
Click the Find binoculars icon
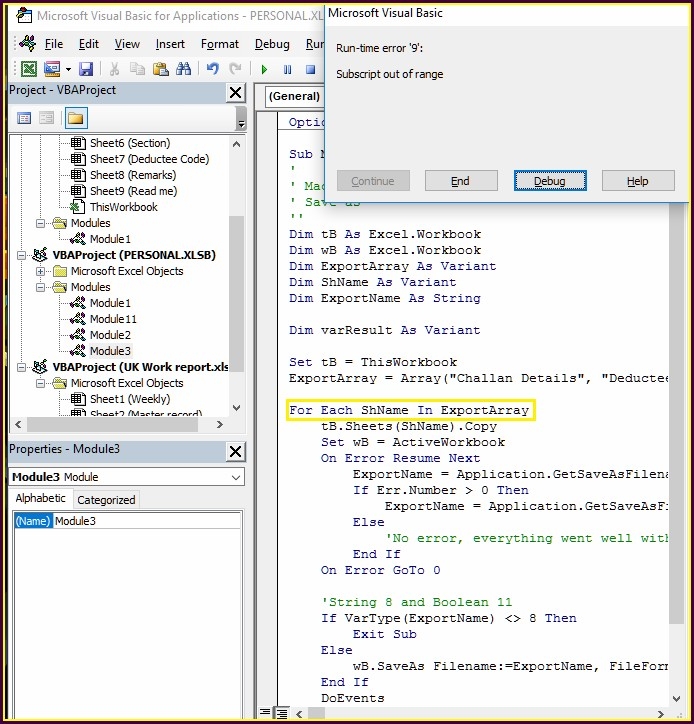coord(183,69)
